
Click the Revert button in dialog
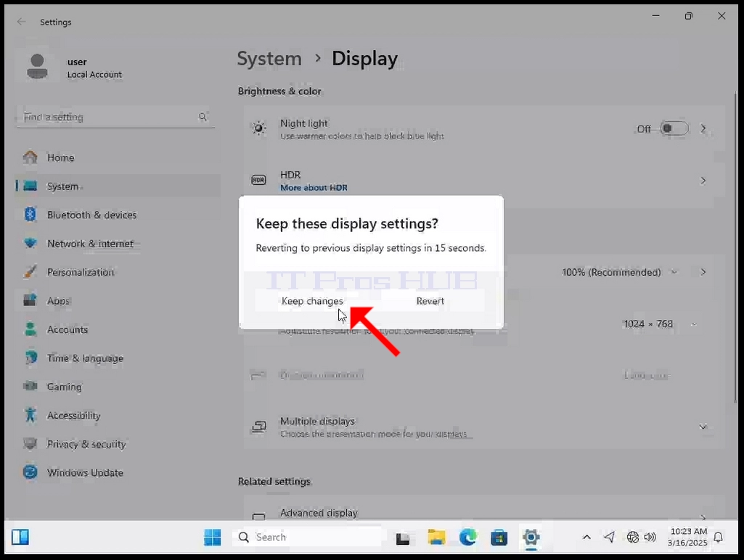[430, 301]
